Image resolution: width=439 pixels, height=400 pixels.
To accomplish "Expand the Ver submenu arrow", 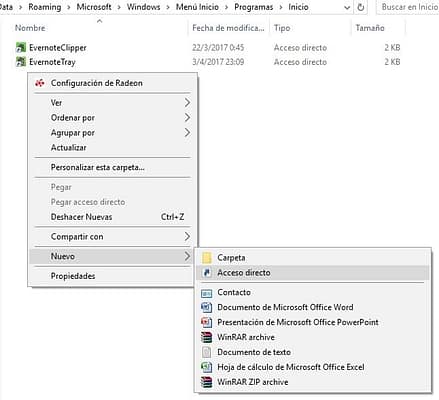I will coord(187,103).
